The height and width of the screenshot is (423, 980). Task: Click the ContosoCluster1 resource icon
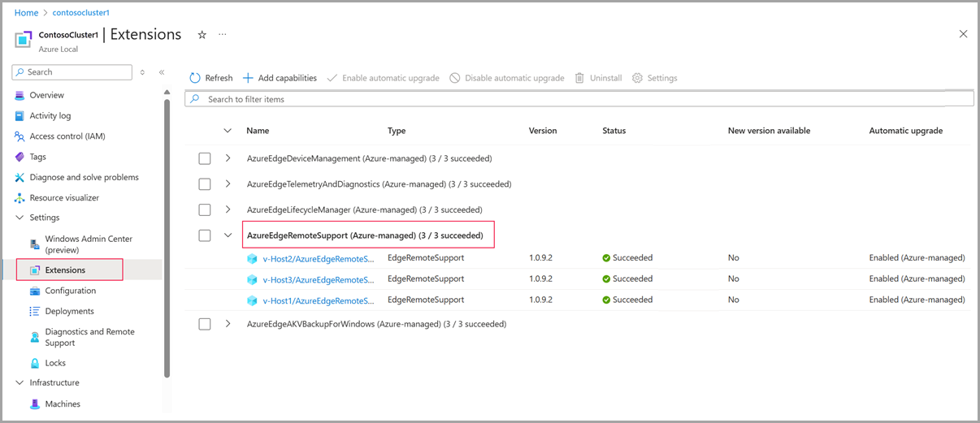pos(24,39)
